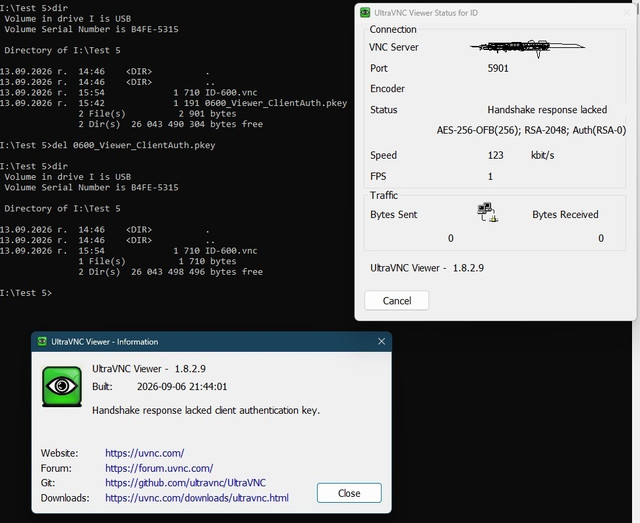Click the '1 191 0600_Viewer_ClientAuth.pkey' listing row
Viewport: 640px width, 523px height.
(x=173, y=103)
